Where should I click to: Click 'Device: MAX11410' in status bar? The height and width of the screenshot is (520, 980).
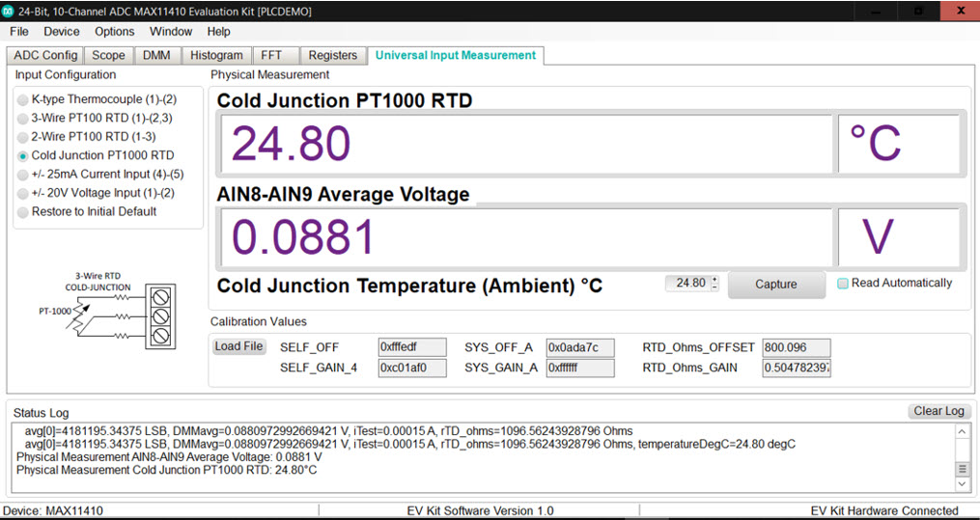pyautogui.click(x=53, y=510)
